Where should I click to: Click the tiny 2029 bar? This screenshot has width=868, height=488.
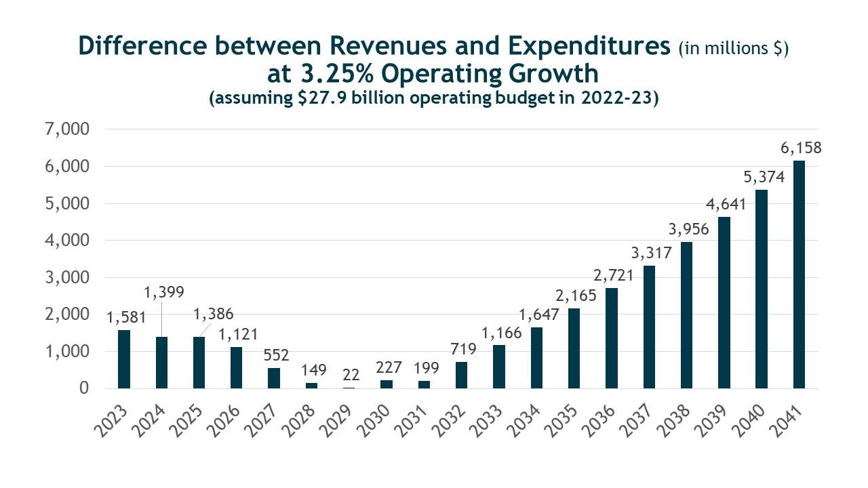(x=349, y=388)
